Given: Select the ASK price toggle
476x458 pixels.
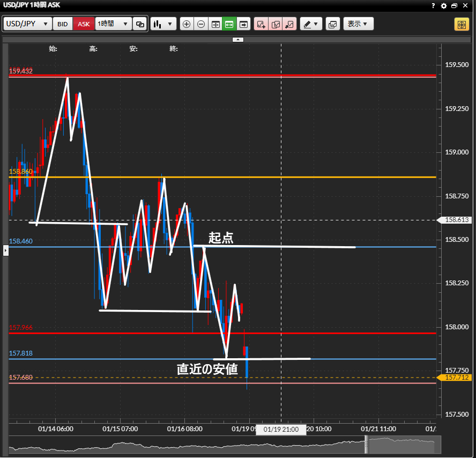Looking at the screenshot, I should [84, 24].
